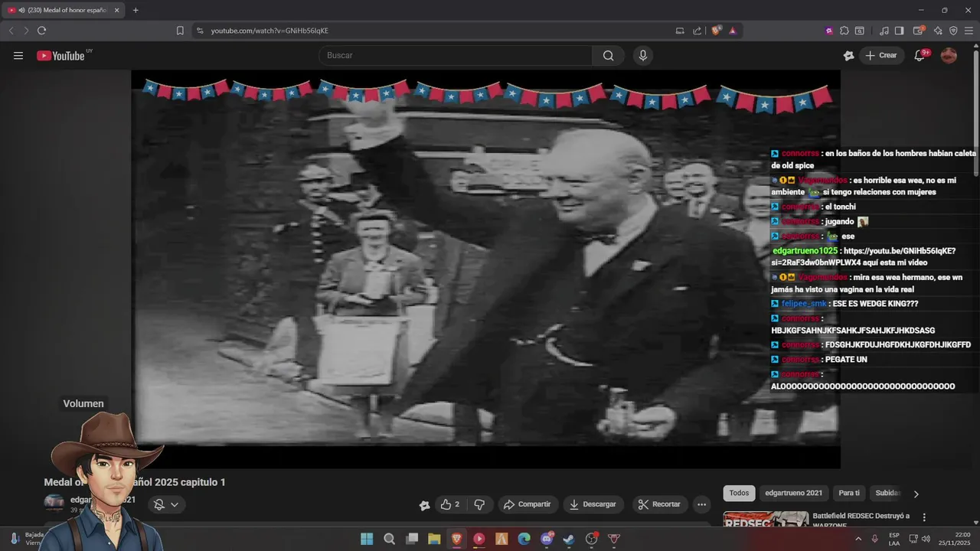The height and width of the screenshot is (551, 980).
Task: Open a new browser tab
Action: (136, 10)
